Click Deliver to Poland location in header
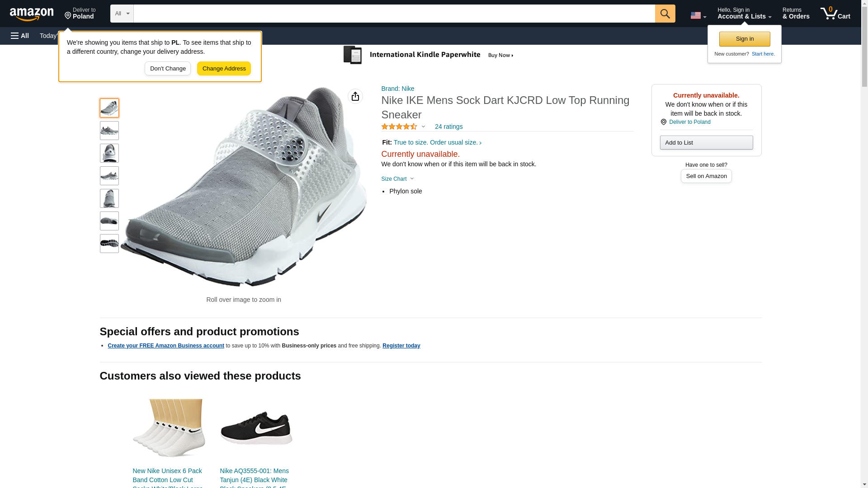The width and height of the screenshot is (868, 488). click(80, 14)
